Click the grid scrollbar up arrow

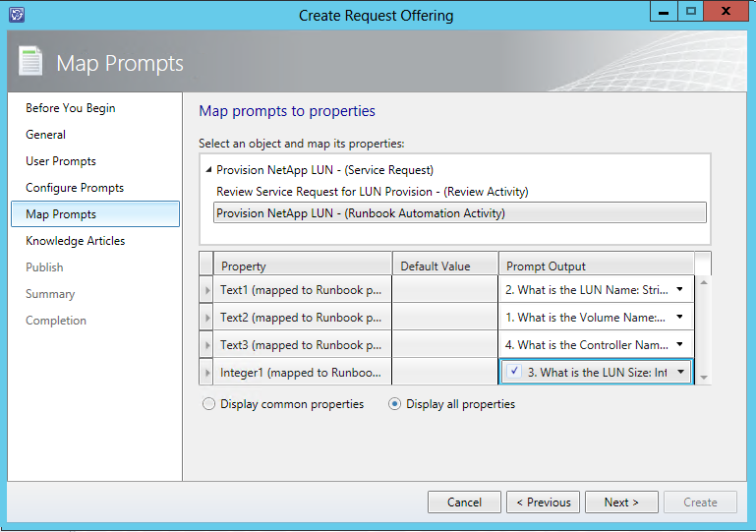tap(704, 282)
